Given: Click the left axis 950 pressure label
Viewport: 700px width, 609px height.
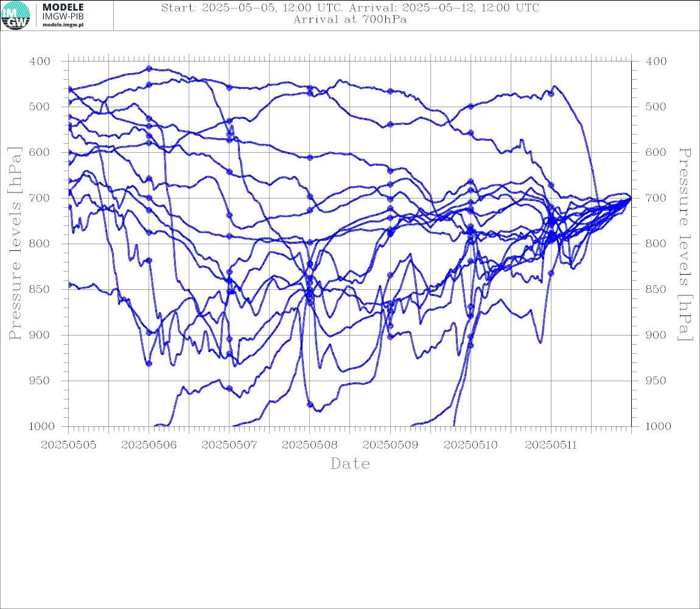Looking at the screenshot, I should click(x=40, y=381).
